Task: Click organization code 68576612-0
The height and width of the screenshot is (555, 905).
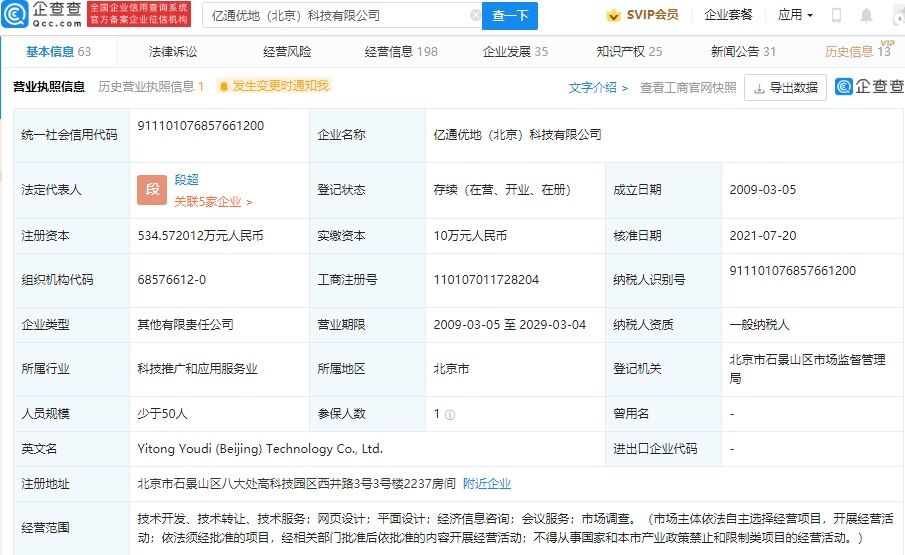Action: (171, 279)
